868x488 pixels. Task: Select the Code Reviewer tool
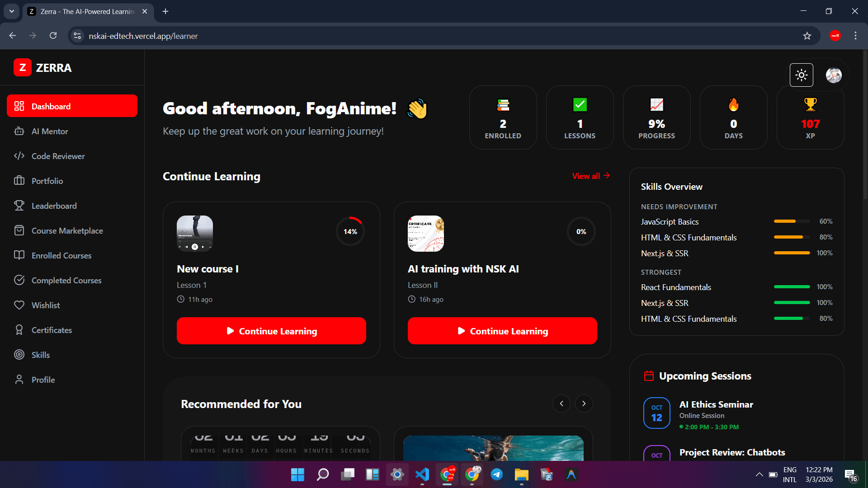tap(58, 156)
